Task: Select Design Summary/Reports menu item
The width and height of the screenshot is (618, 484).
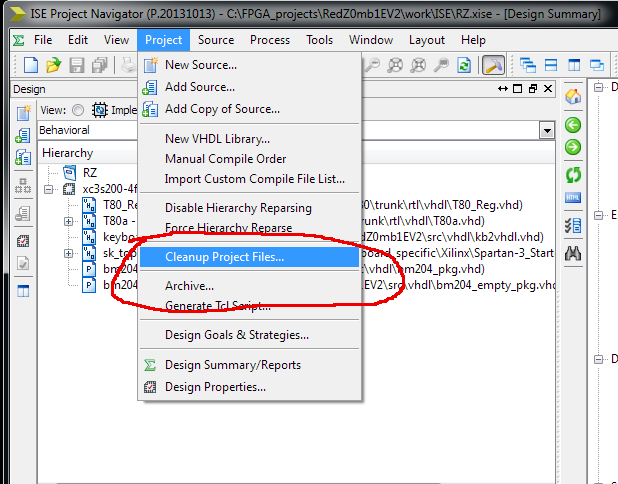Action: click(249, 365)
